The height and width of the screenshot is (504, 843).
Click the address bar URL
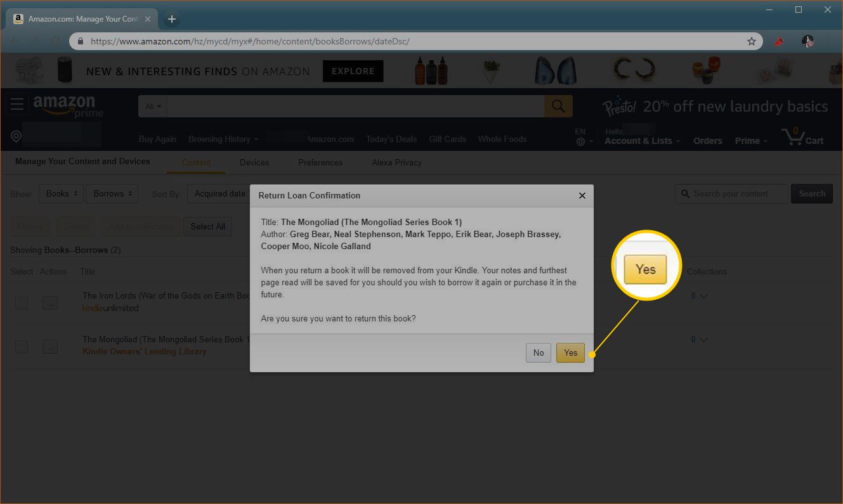(251, 41)
